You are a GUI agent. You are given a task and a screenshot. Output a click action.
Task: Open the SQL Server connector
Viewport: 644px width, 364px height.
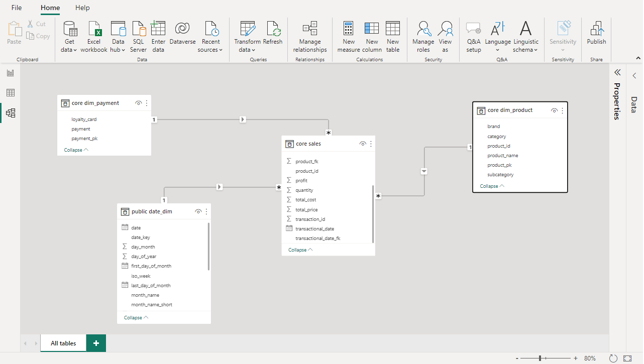pyautogui.click(x=138, y=35)
